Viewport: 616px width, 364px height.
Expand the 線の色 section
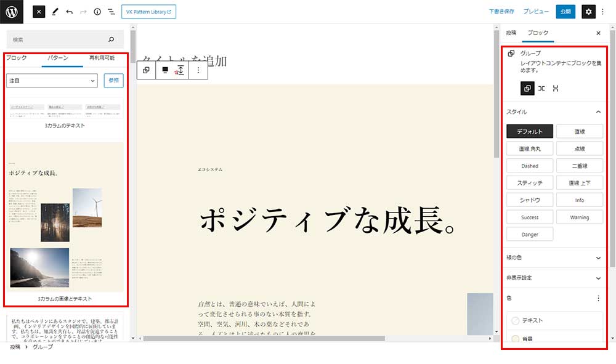(553, 257)
